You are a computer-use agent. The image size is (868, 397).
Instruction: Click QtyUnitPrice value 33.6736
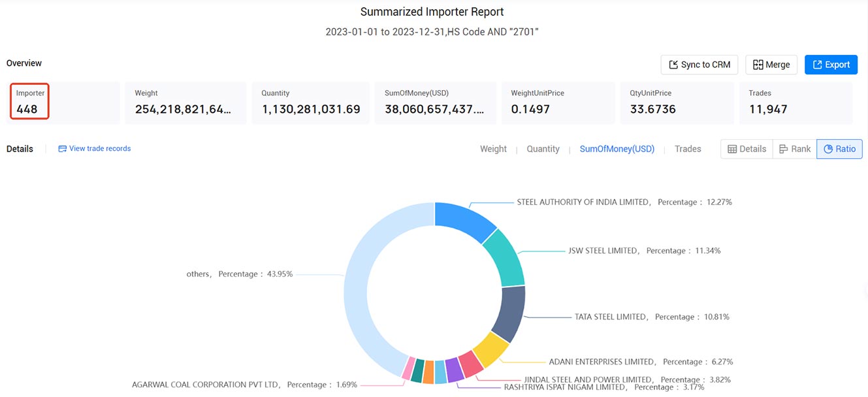tap(652, 110)
